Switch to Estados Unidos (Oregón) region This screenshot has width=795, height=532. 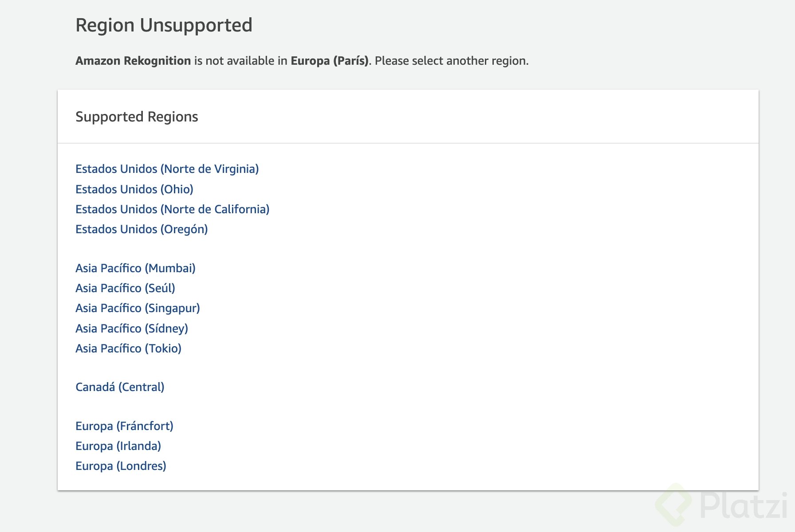142,229
